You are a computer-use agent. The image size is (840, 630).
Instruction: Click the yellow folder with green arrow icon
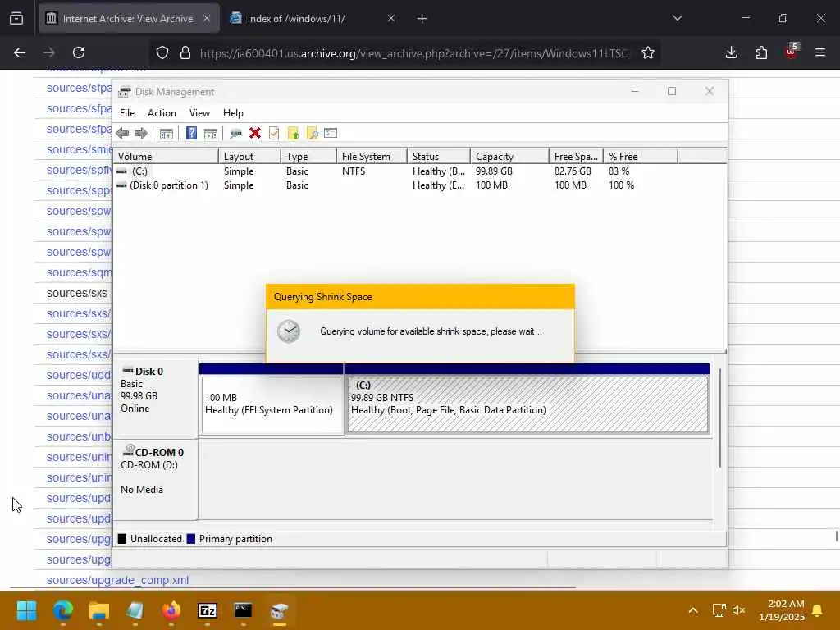[293, 133]
